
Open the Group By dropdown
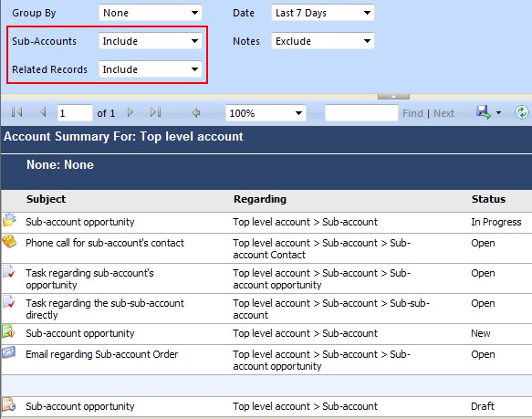click(x=151, y=13)
